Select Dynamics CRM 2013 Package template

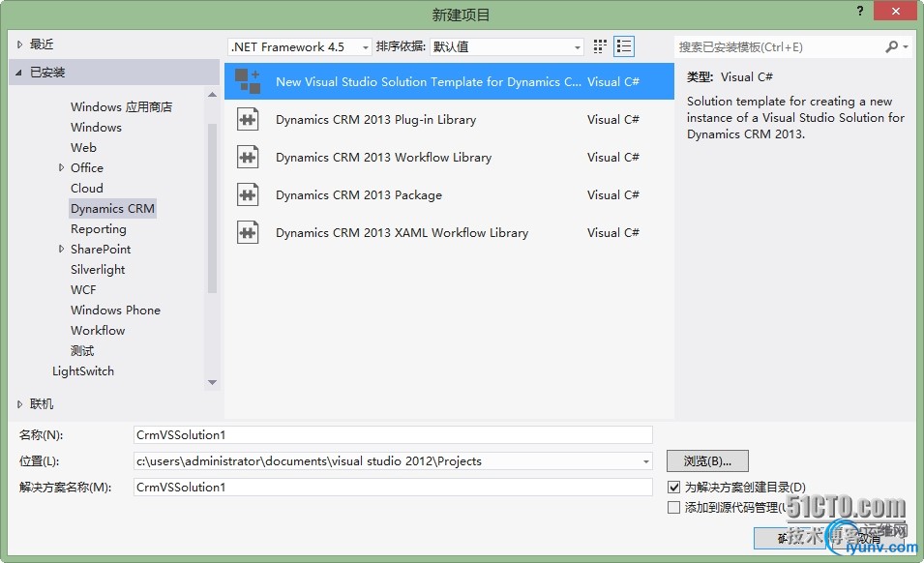(449, 194)
